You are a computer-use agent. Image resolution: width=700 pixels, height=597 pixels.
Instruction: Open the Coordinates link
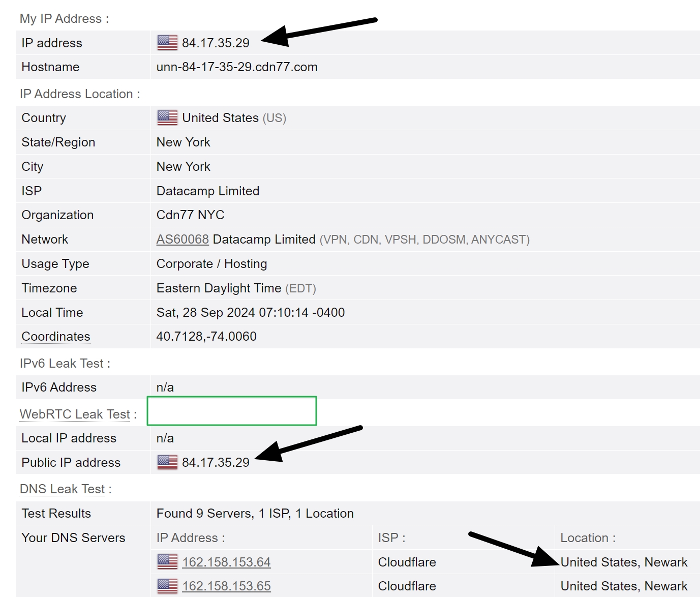coord(55,336)
